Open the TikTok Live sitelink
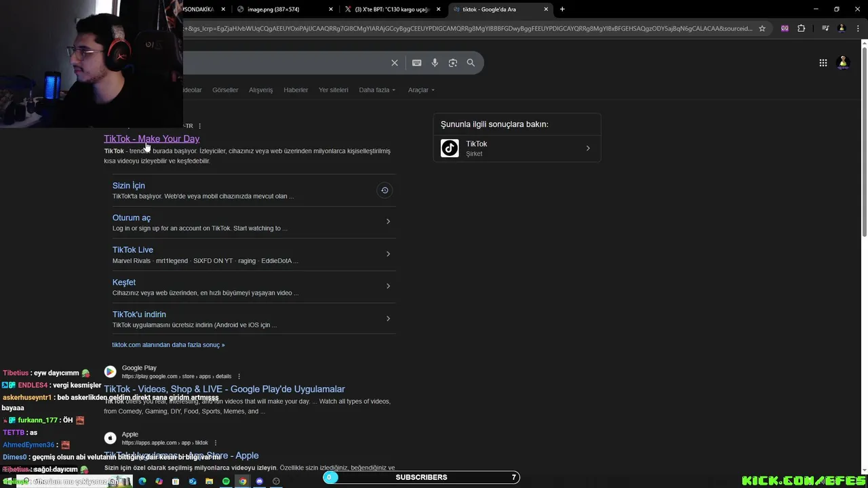This screenshot has height=488, width=868. [133, 250]
